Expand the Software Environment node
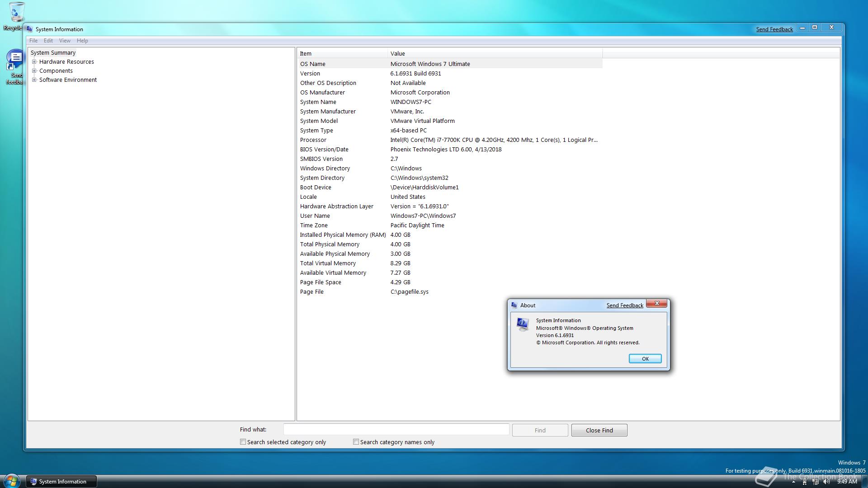Screen dimensions: 868x488 34,80
